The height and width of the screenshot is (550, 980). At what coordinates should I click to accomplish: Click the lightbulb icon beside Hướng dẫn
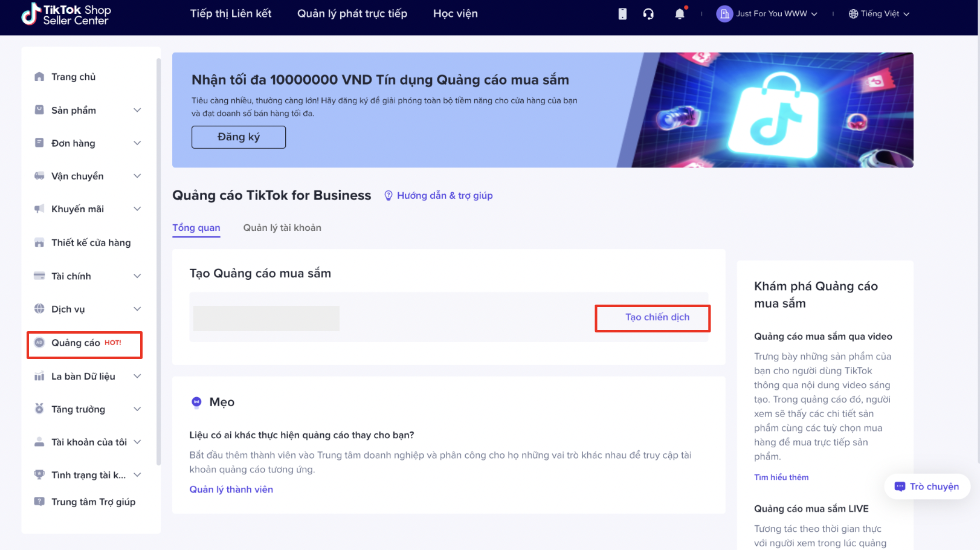[x=388, y=196]
